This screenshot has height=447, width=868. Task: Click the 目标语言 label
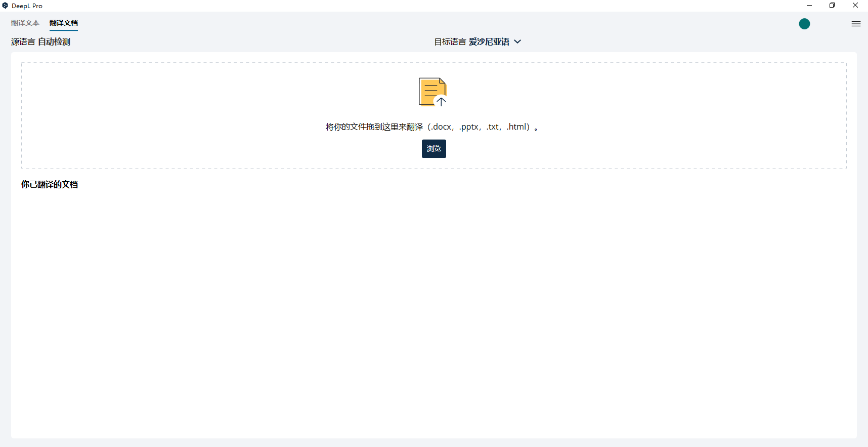(x=450, y=42)
